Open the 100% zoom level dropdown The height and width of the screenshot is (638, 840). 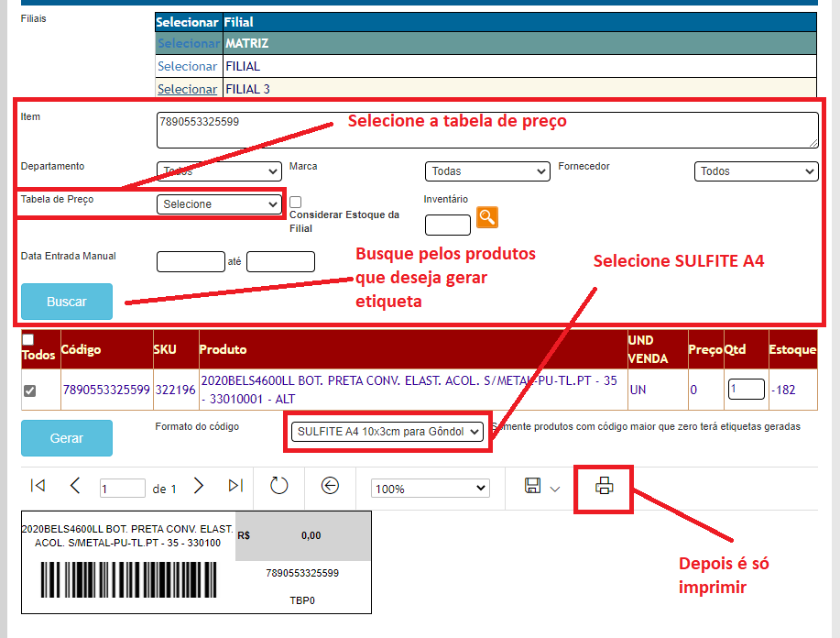431,489
